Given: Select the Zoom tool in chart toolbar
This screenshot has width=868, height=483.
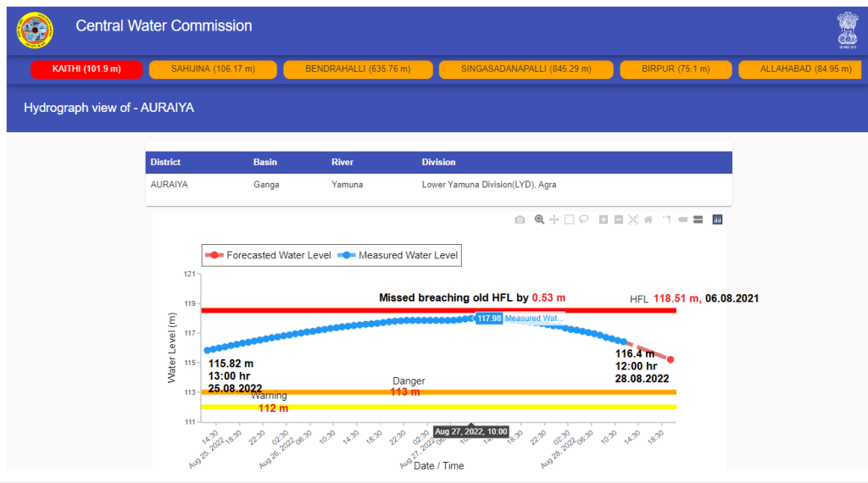Looking at the screenshot, I should (539, 219).
